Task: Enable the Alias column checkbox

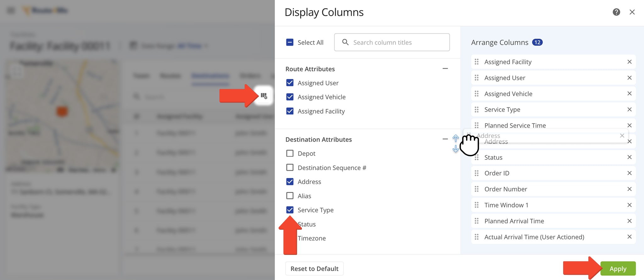Action: [x=290, y=196]
